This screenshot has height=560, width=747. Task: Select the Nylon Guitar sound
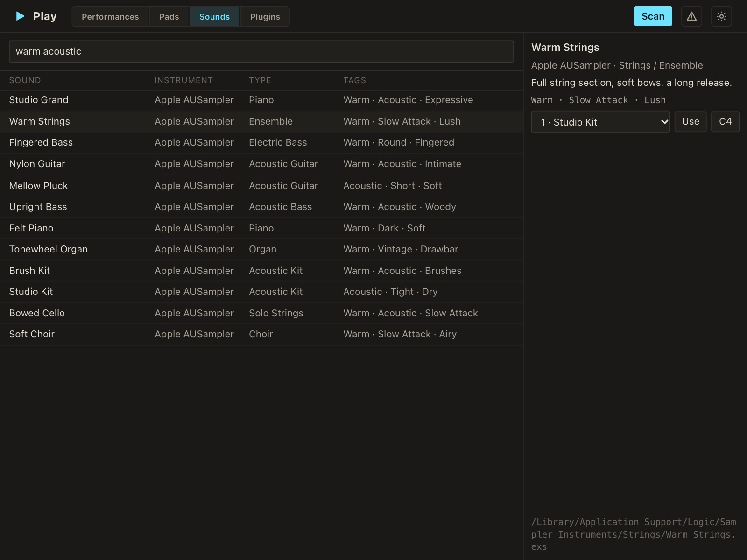[261, 164]
